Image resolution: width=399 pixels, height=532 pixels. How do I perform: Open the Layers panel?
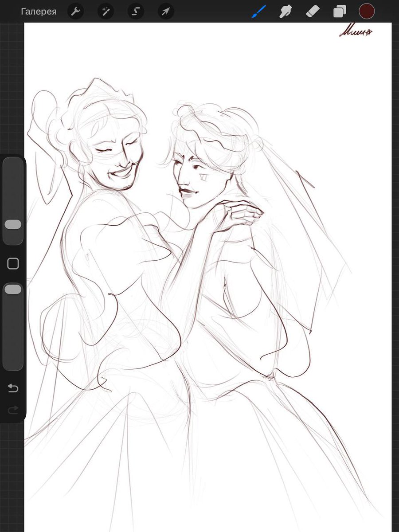pos(340,12)
